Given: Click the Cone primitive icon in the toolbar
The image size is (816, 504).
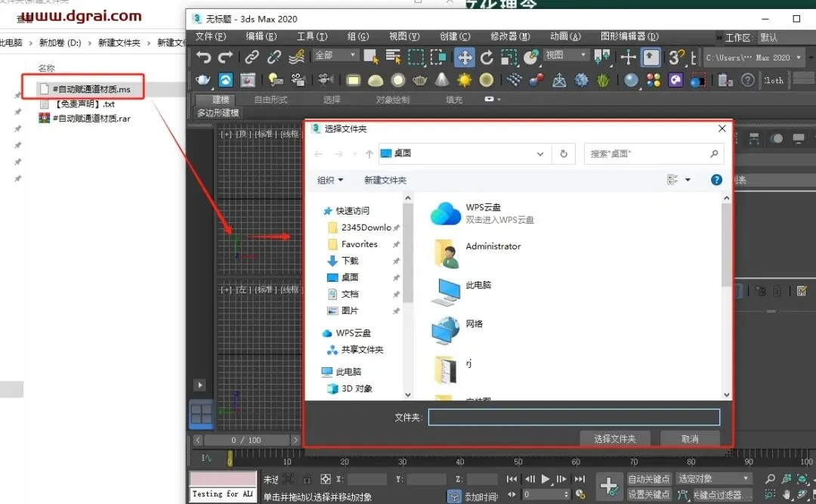Looking at the screenshot, I should (442, 79).
